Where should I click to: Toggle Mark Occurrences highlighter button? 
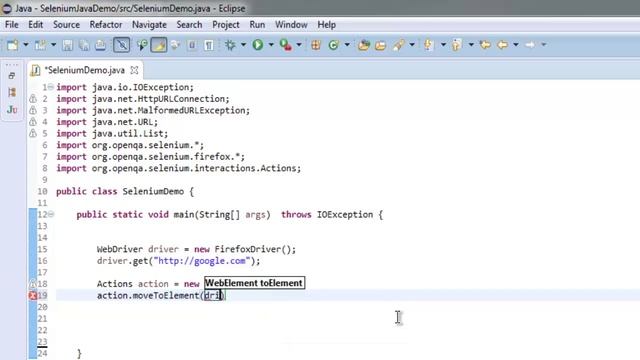159,45
